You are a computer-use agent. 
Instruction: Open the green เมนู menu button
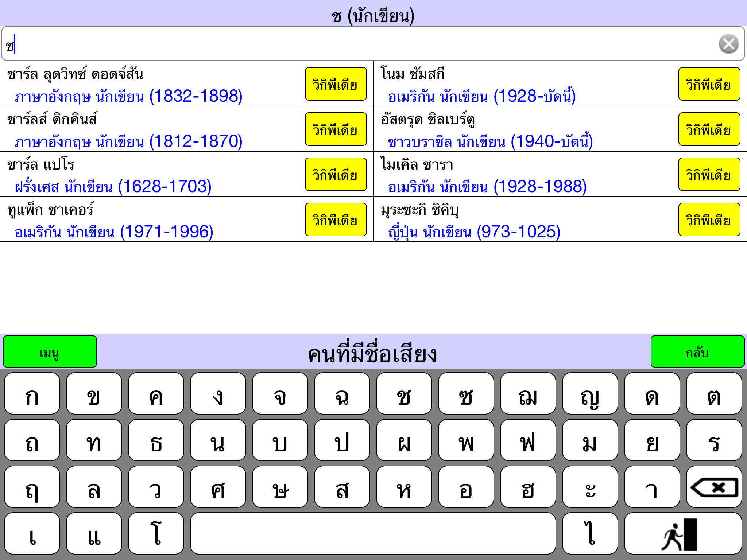click(50, 351)
